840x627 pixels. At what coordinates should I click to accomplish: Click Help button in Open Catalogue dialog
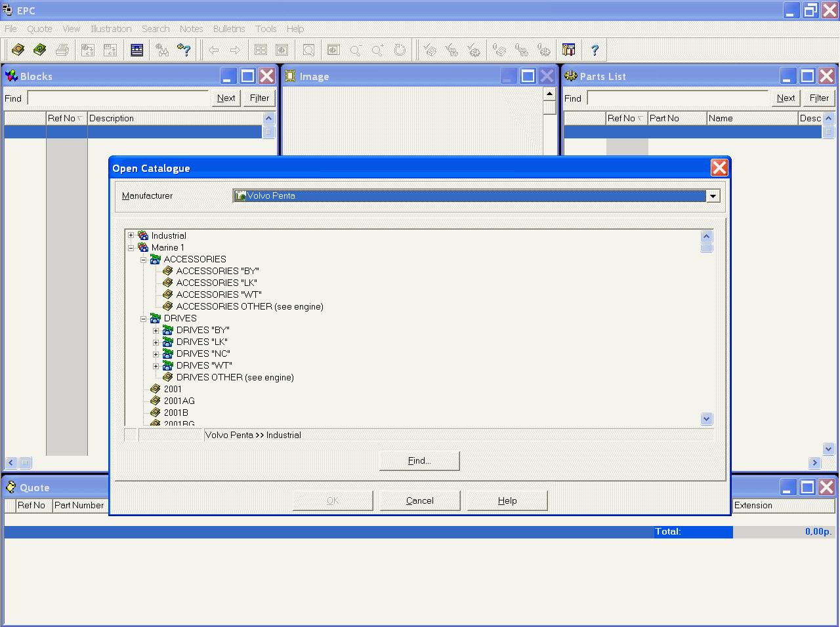507,500
